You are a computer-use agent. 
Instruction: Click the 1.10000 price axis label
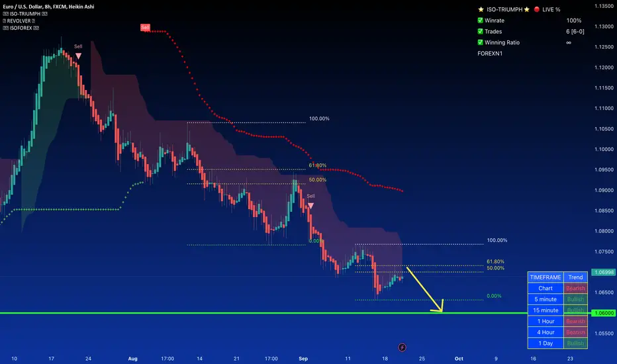click(604, 149)
